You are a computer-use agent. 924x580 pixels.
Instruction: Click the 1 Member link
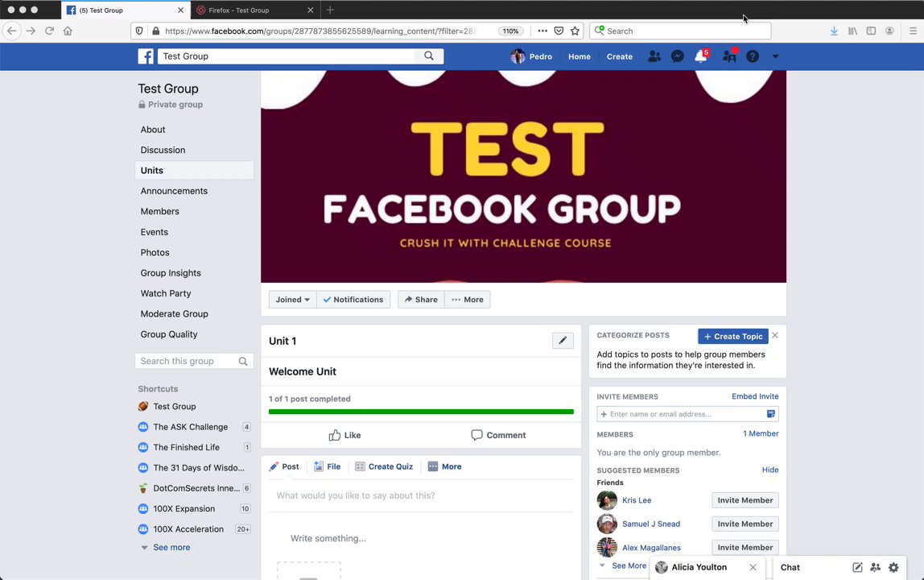click(x=761, y=433)
